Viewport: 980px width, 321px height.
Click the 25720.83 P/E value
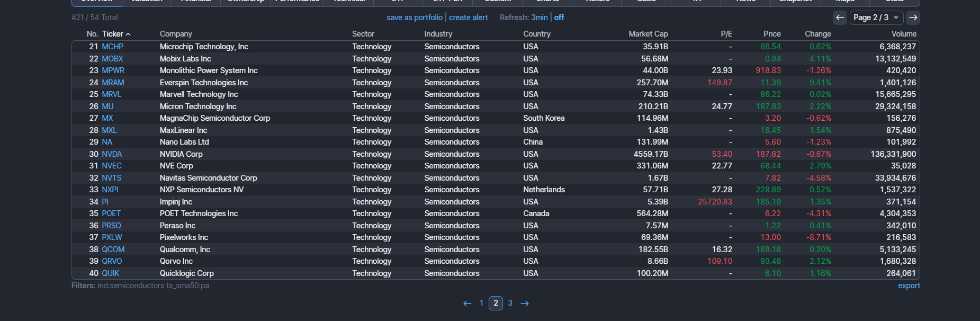click(715, 202)
